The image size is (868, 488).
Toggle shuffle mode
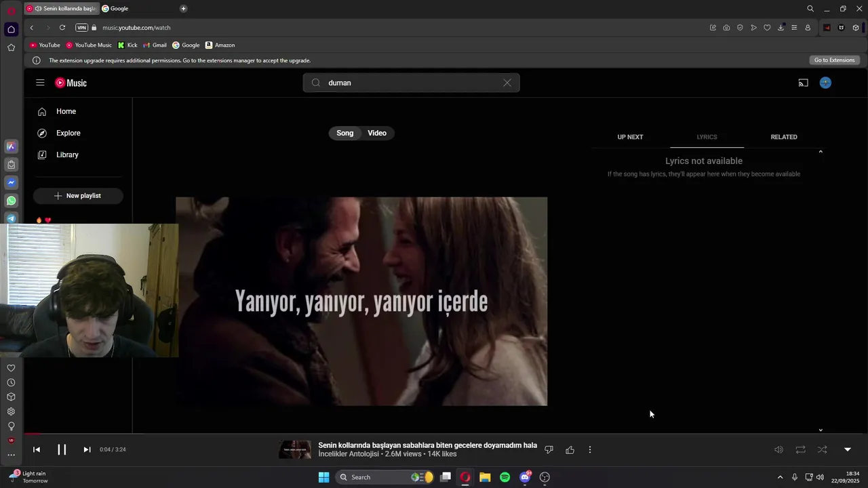point(822,449)
